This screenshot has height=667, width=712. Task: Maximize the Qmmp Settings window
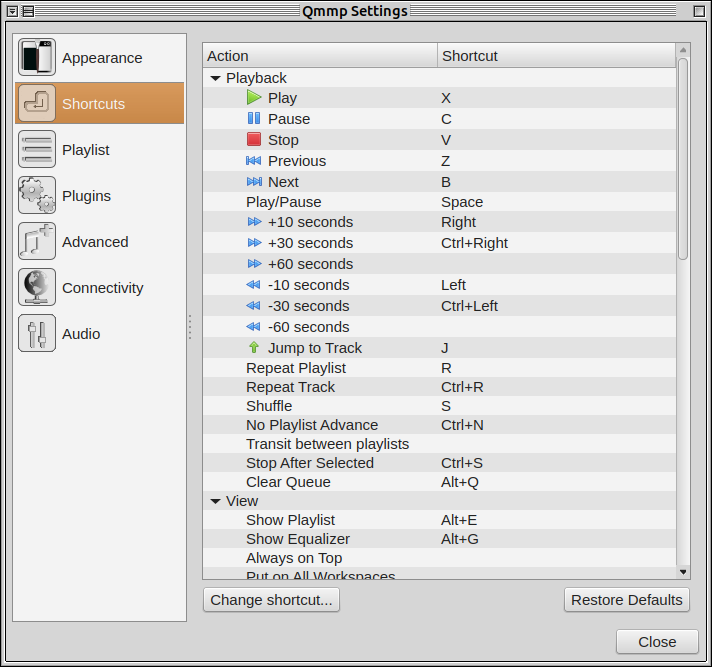tap(699, 11)
